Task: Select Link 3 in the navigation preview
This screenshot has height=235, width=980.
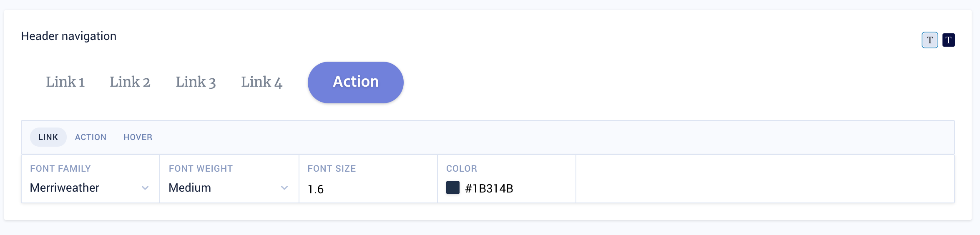Action: click(x=196, y=82)
